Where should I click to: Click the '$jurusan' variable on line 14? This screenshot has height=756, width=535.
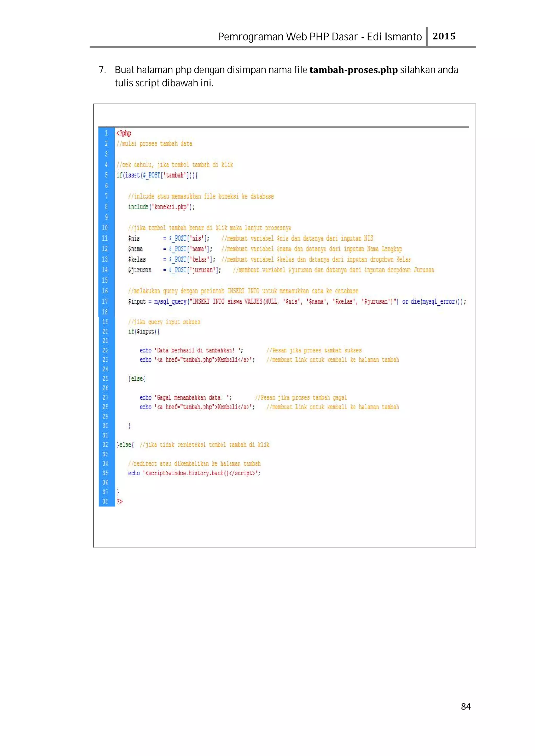pyautogui.click(x=140, y=270)
